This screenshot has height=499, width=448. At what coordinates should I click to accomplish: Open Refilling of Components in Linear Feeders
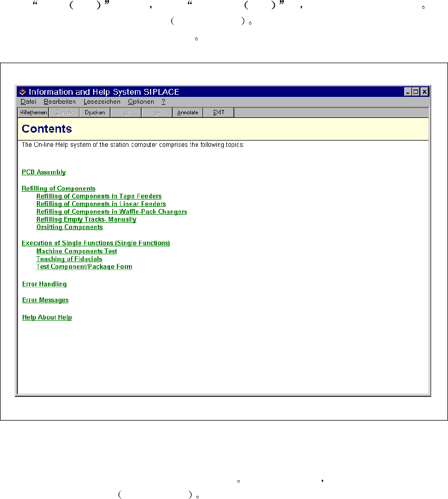(x=101, y=204)
